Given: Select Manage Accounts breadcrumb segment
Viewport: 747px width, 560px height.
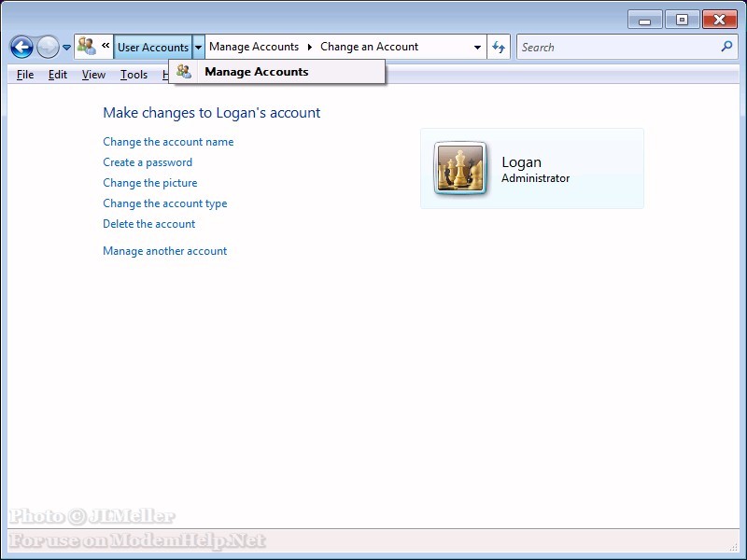Looking at the screenshot, I should (x=254, y=47).
